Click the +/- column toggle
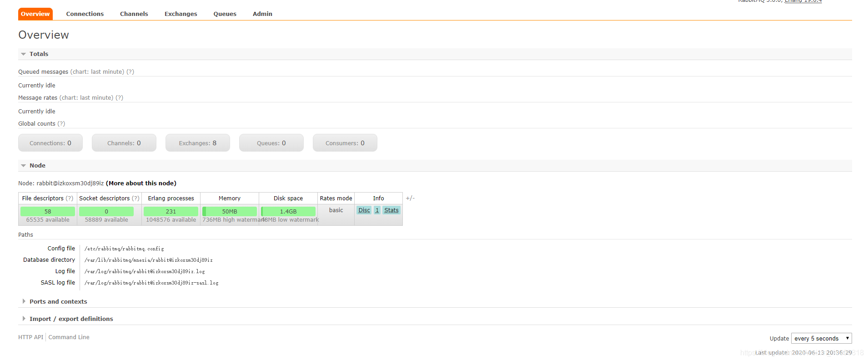Viewport: 868px width, 361px height. tap(410, 198)
